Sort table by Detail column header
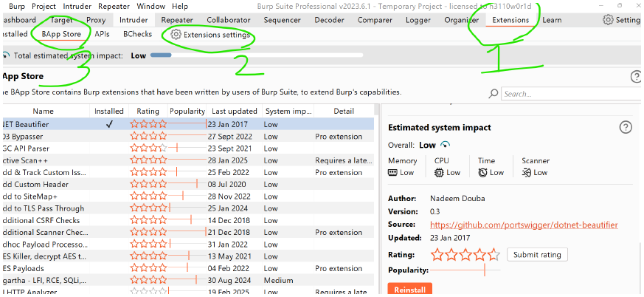Image resolution: width=644 pixels, height=297 pixels. point(344,111)
